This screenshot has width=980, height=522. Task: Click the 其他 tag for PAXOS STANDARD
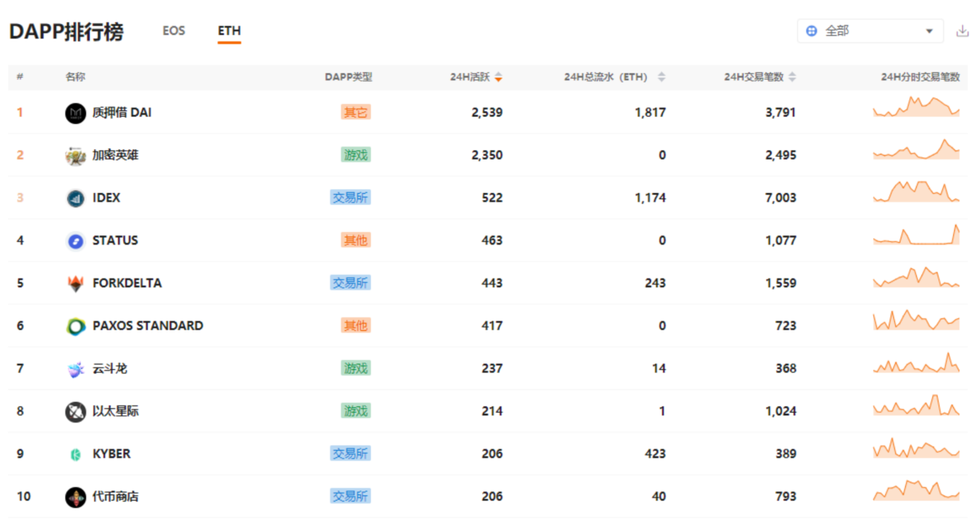tap(356, 326)
